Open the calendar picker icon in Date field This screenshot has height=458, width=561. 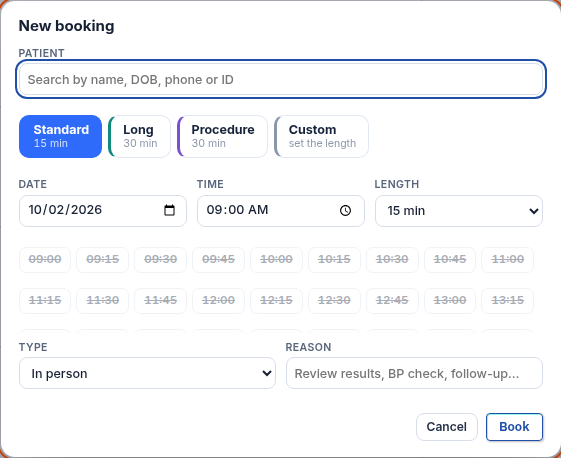click(x=169, y=210)
